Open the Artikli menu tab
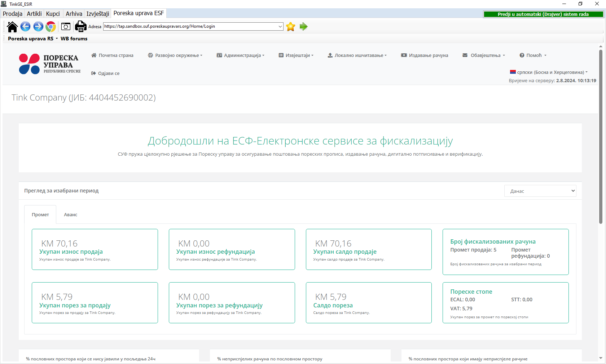Viewport: 606px width, 364px height. pos(34,14)
